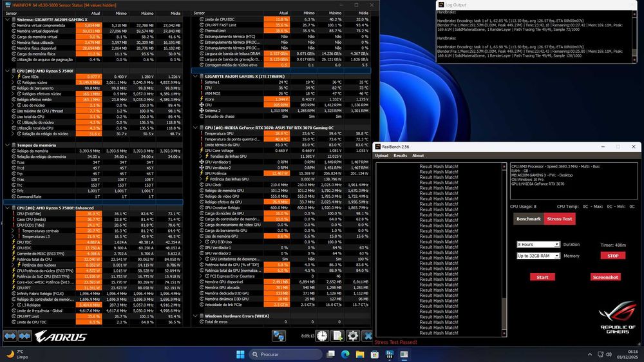Image resolution: width=644 pixels, height=362 pixels.
Task: Expand Temperaturas centrais sub-items
Action: pos(13,231)
